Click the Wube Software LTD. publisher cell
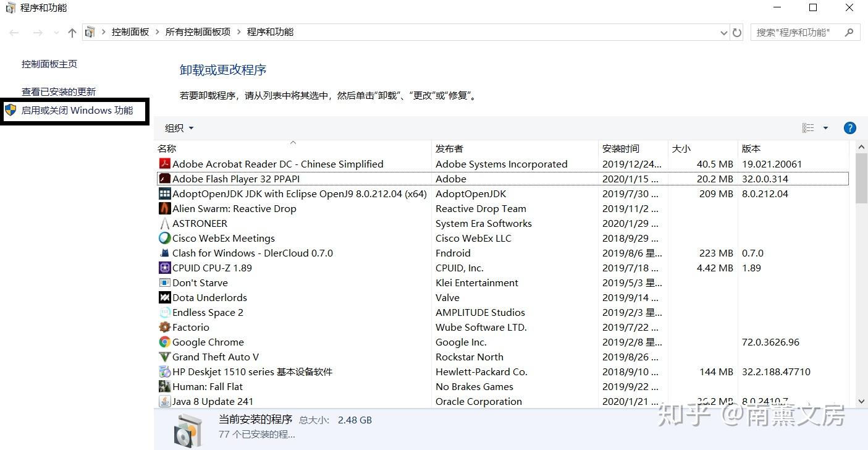The image size is (868, 450). [481, 327]
